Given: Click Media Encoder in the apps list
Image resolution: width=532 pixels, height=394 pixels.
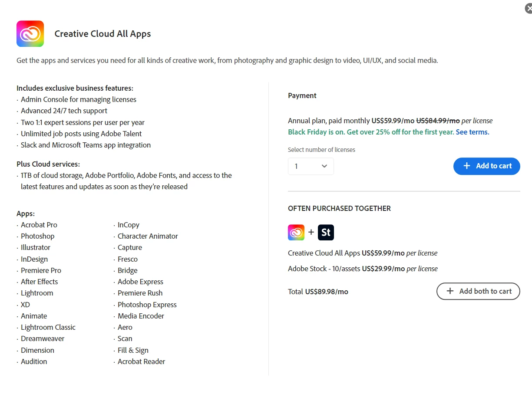Looking at the screenshot, I should tap(141, 316).
